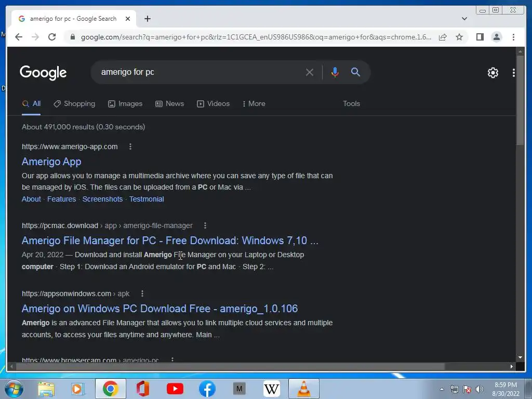Share this page via share icon
This screenshot has width=532, height=399.
click(443, 37)
